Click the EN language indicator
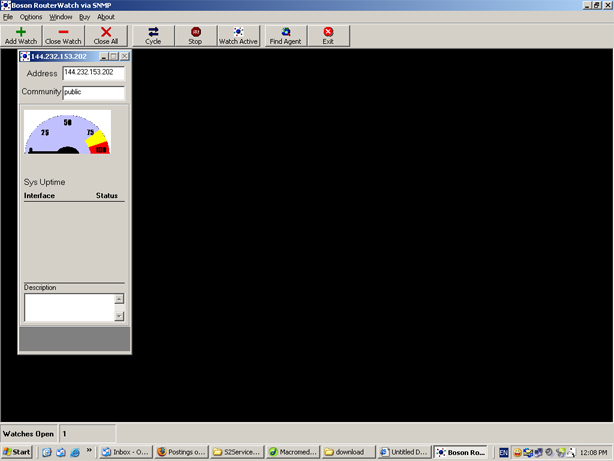 (504, 452)
